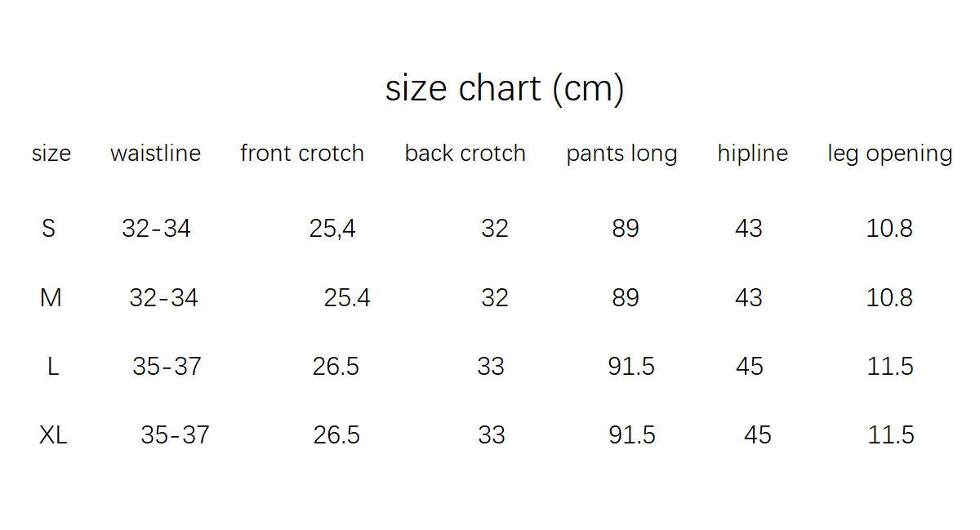The height and width of the screenshot is (530, 980).
Task: Select the 'leg opening' column header
Action: pos(889,154)
